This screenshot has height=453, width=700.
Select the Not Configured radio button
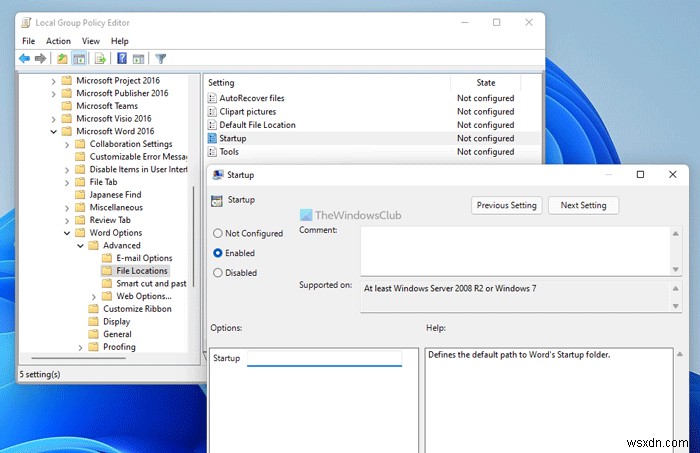pos(218,233)
